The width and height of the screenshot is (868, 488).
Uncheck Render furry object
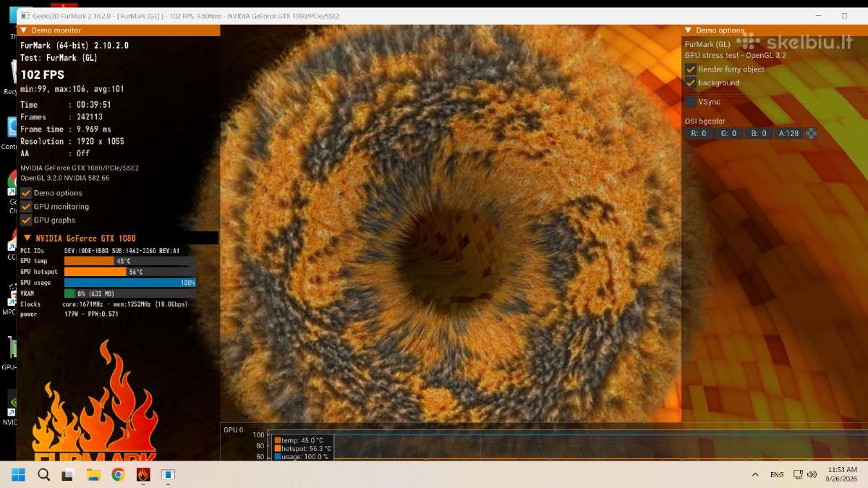691,69
